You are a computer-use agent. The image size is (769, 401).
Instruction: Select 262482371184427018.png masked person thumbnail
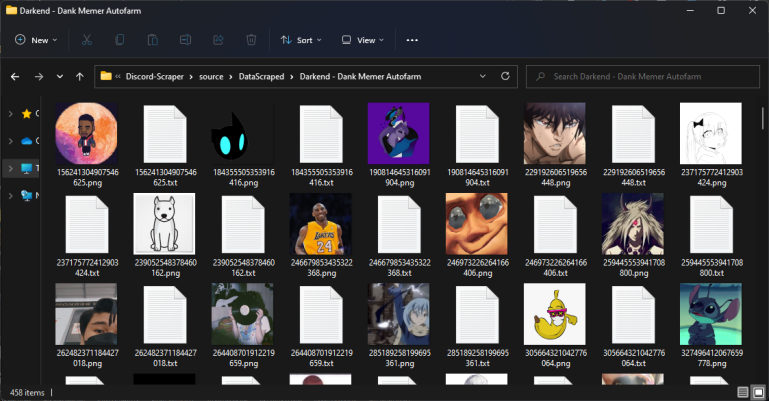tap(86, 314)
